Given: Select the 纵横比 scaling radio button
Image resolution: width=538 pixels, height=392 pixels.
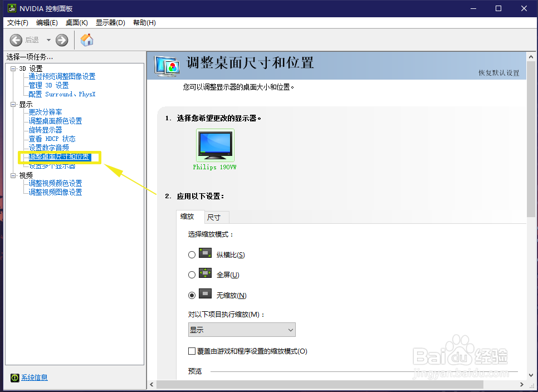Looking at the screenshot, I should (x=191, y=254).
